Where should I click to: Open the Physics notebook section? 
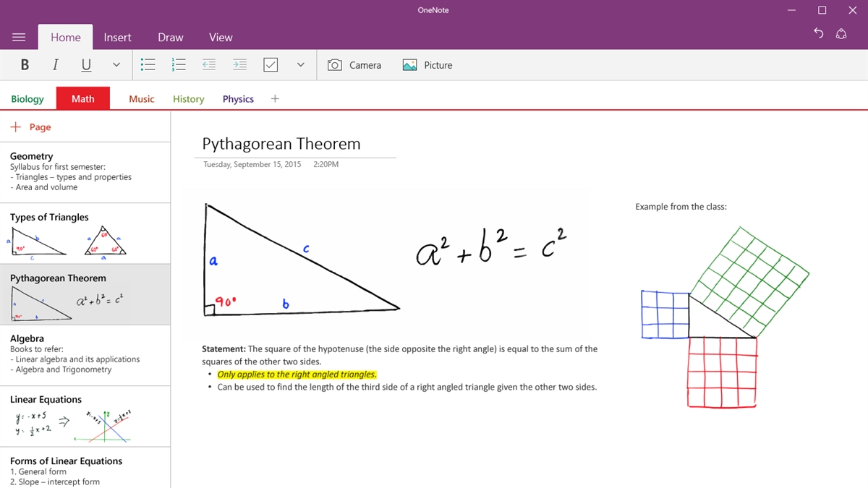pos(237,98)
